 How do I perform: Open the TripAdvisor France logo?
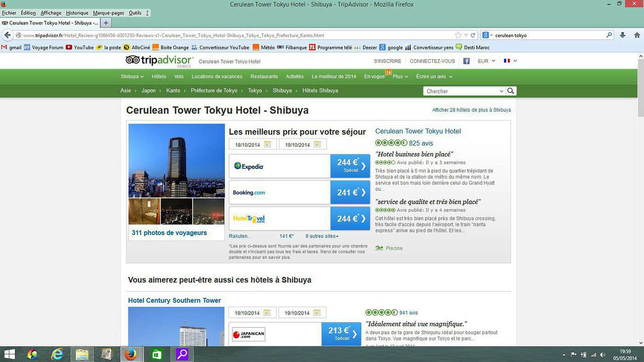tap(160, 61)
